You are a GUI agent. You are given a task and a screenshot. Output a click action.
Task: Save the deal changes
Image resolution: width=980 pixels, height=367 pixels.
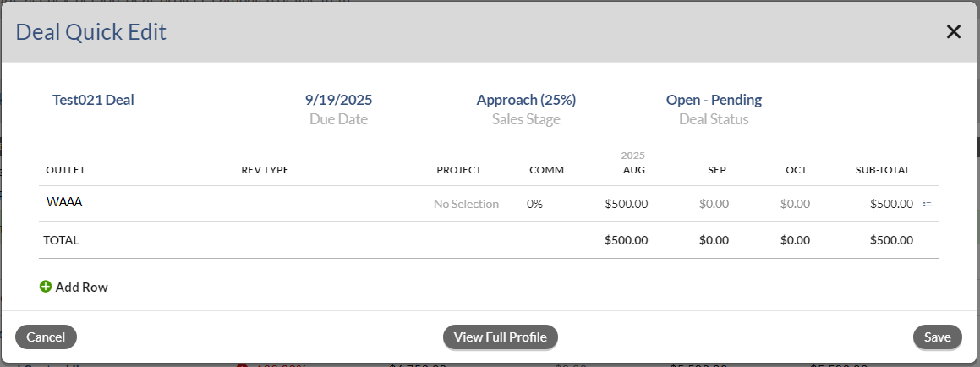pos(937,337)
